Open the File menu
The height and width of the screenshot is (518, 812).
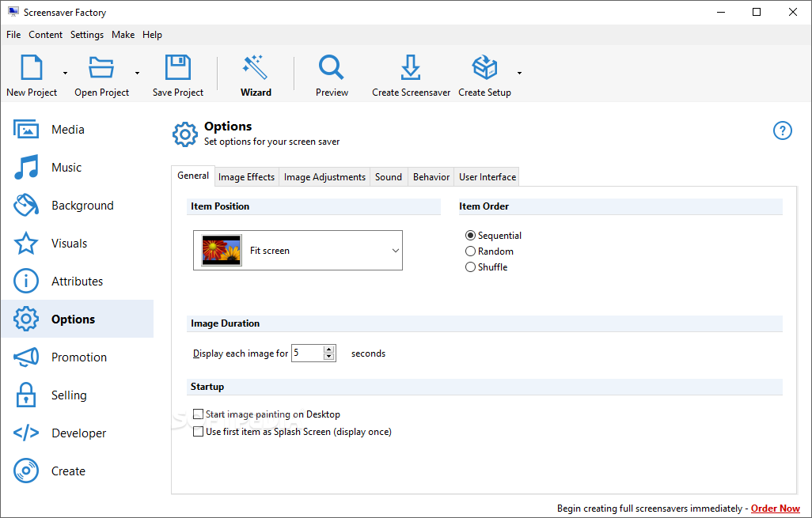(x=13, y=35)
